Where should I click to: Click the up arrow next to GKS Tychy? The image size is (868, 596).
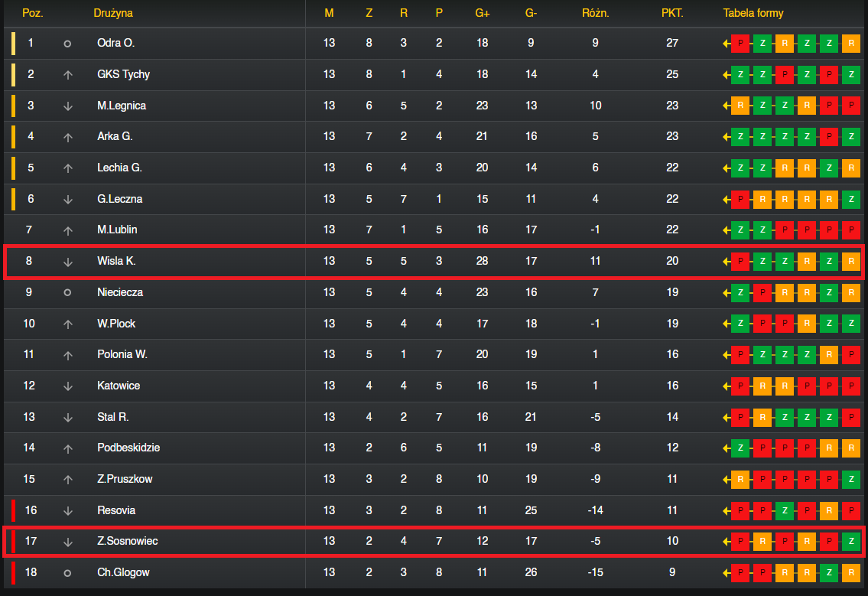click(67, 75)
